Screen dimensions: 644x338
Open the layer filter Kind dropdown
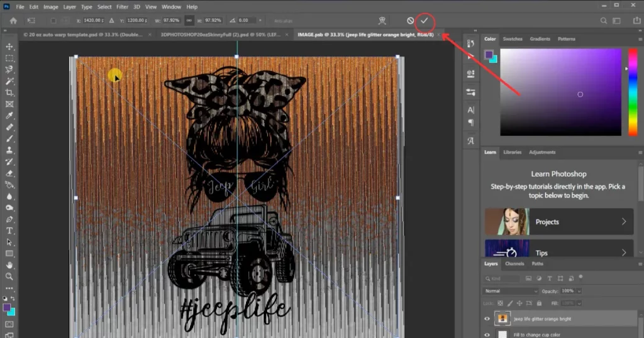[x=502, y=278]
